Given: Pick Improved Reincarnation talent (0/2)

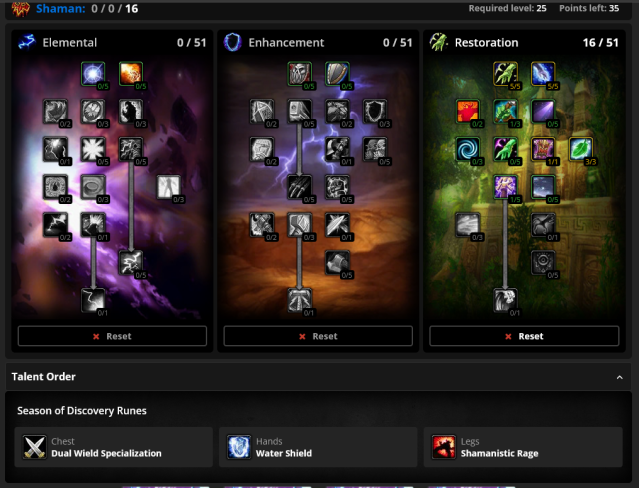Looking at the screenshot, I should pos(468,111).
